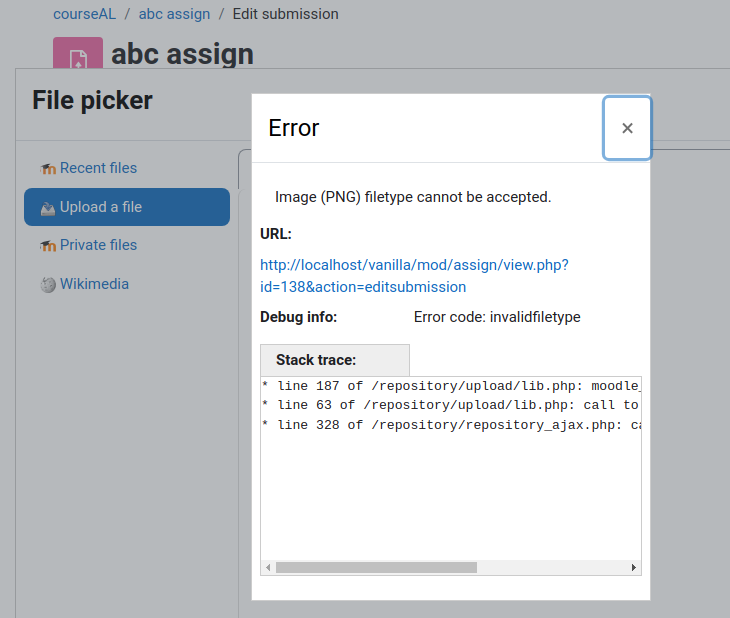730x618 pixels.
Task: Click the stack trace horizontal scrollbar thumb
Action: (x=376, y=567)
